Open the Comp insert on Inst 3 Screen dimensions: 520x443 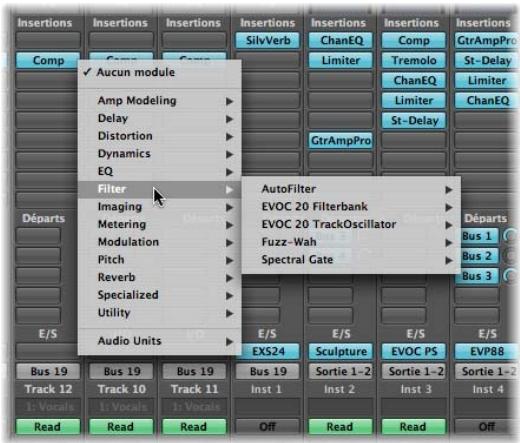point(414,41)
